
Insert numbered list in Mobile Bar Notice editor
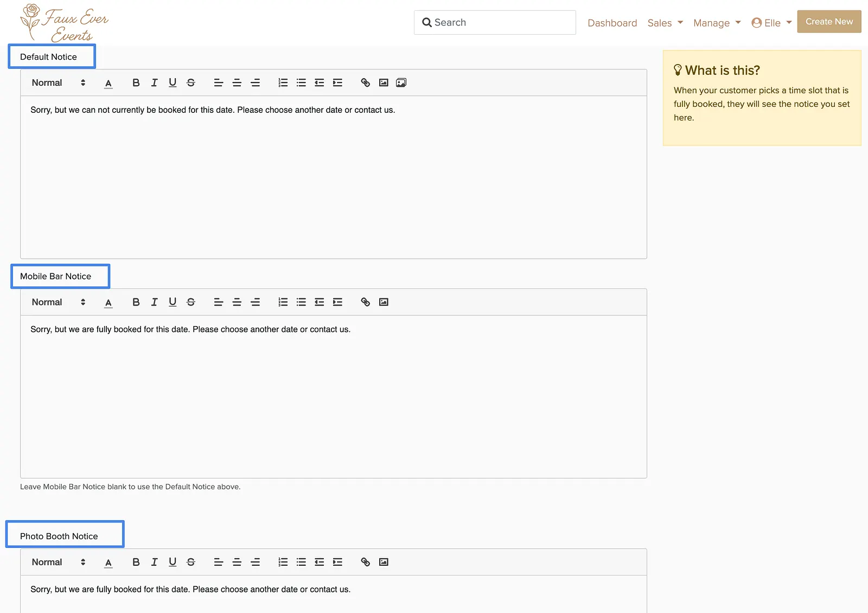tap(283, 302)
